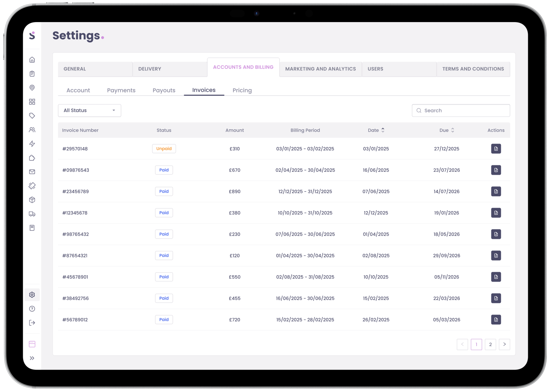Click the invoice search field
Viewport: 551px width, 392px height.
(461, 110)
